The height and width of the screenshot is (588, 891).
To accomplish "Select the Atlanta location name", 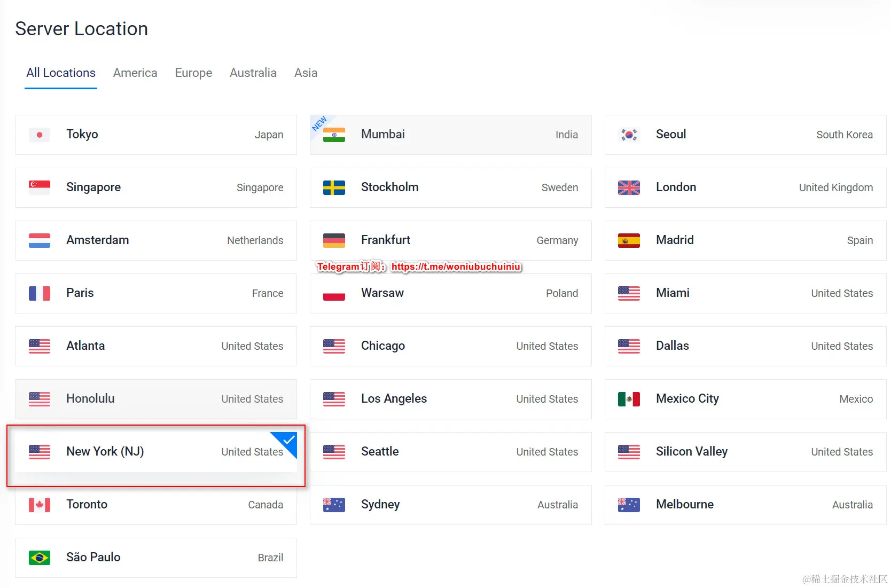I will (x=85, y=346).
